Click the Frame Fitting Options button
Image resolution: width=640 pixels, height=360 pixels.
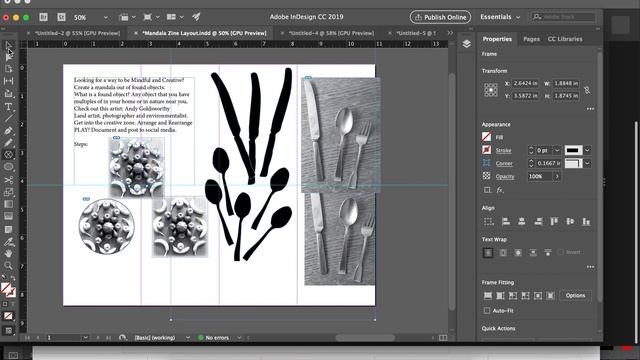point(575,296)
